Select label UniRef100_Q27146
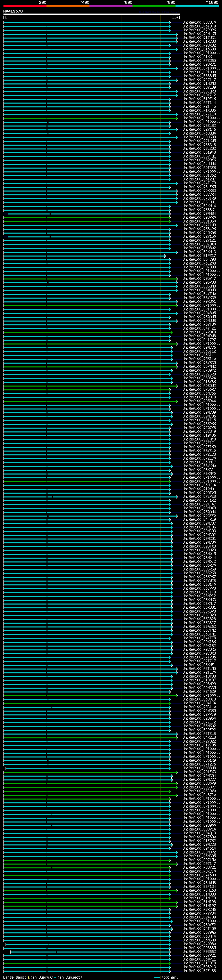Image resolution: width=222 pixels, height=980 pixels. pos(199,129)
